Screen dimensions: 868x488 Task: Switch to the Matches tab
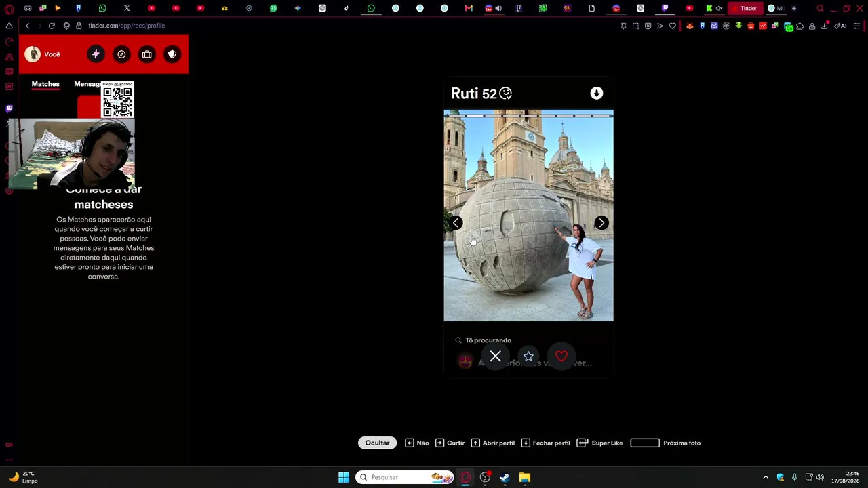[45, 84]
